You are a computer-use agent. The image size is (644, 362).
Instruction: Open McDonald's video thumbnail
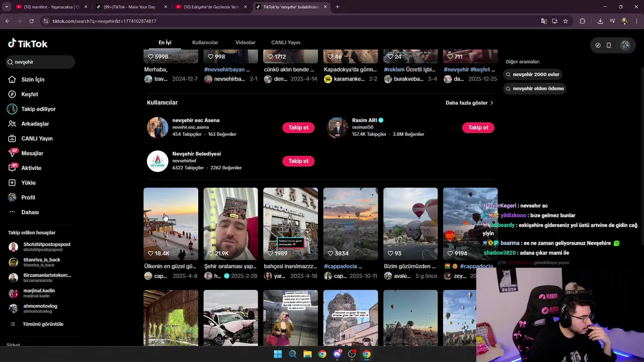tap(290, 224)
